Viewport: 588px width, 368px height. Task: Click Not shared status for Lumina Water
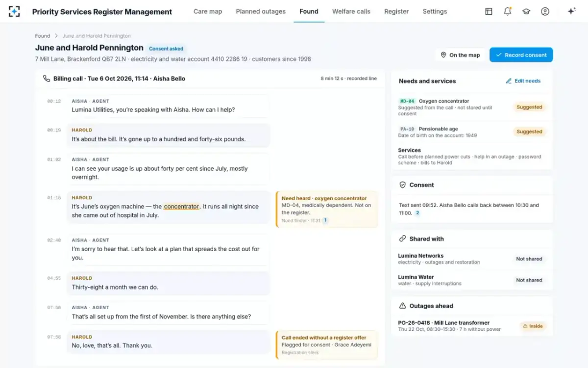(x=529, y=280)
